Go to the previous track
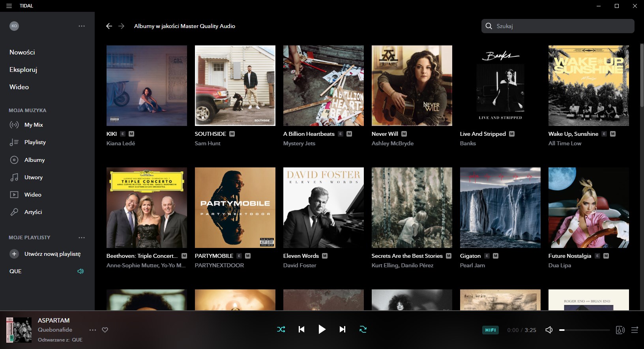 click(301, 329)
